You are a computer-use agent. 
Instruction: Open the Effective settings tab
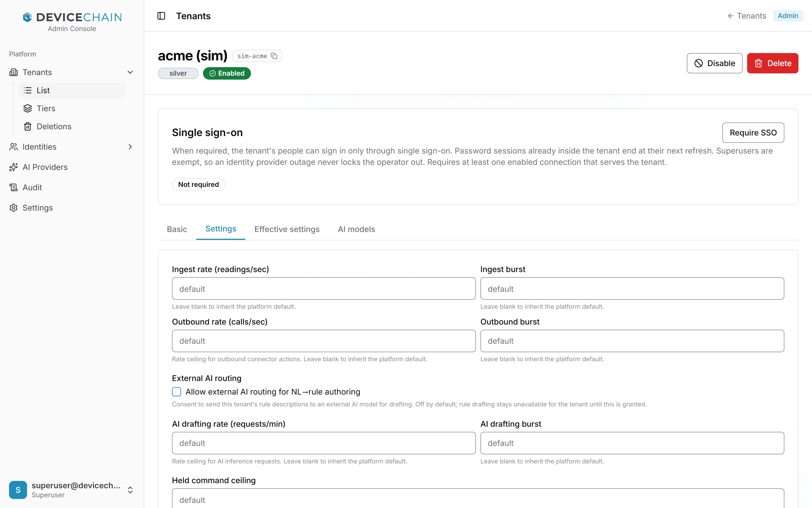point(287,229)
